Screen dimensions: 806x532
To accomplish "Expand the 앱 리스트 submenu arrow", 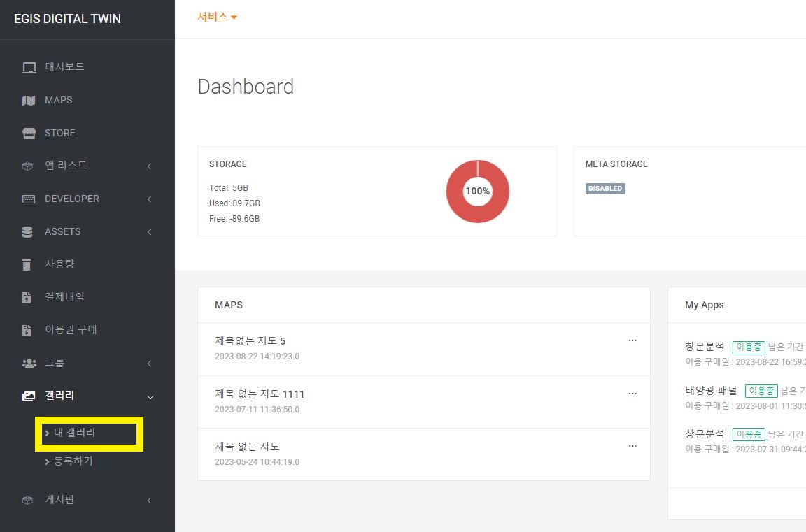I will click(x=149, y=166).
